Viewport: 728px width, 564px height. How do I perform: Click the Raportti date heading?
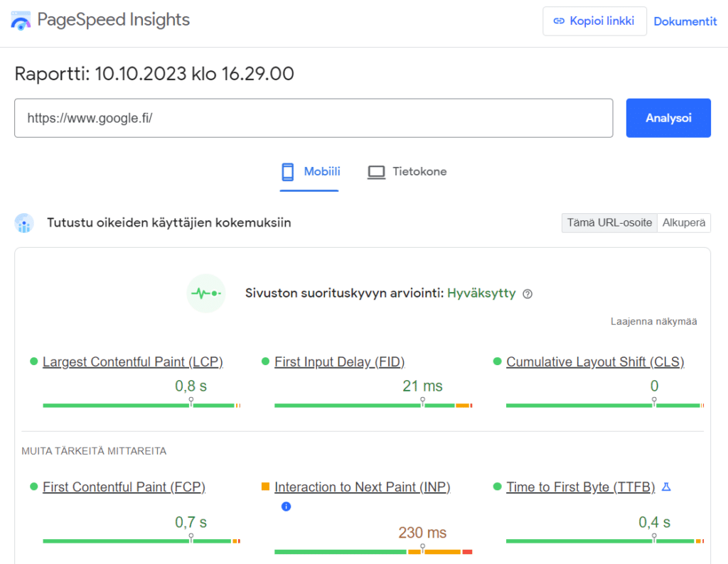click(x=154, y=74)
